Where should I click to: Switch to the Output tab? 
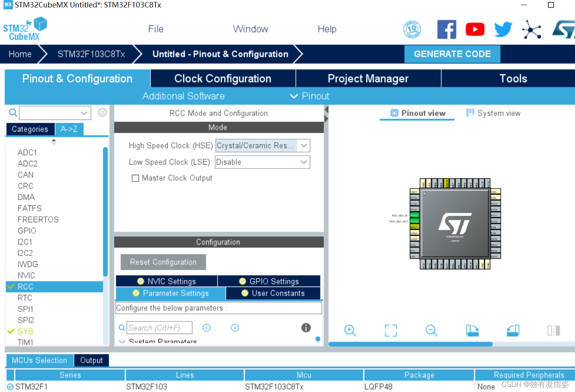(91, 360)
